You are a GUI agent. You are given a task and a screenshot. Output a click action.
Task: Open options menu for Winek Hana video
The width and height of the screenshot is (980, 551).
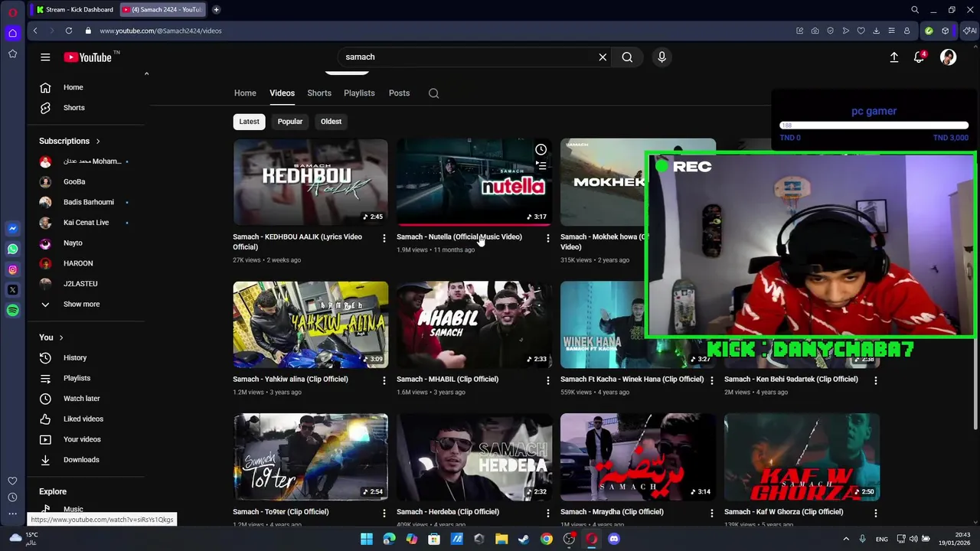(x=712, y=380)
